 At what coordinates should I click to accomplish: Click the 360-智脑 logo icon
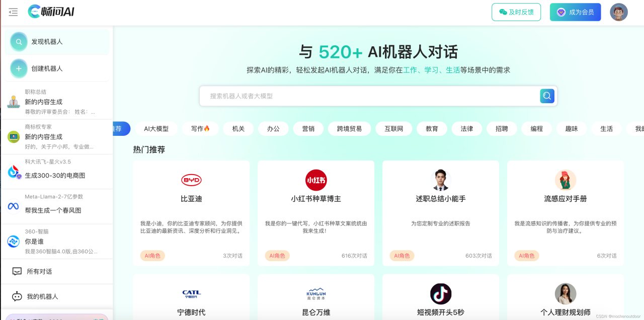pyautogui.click(x=14, y=242)
